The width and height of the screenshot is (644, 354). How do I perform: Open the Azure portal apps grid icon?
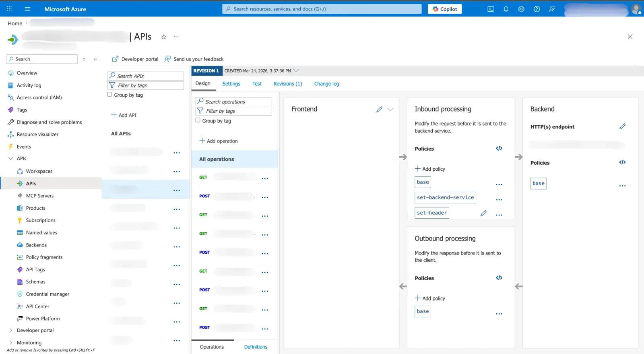[x=9, y=9]
